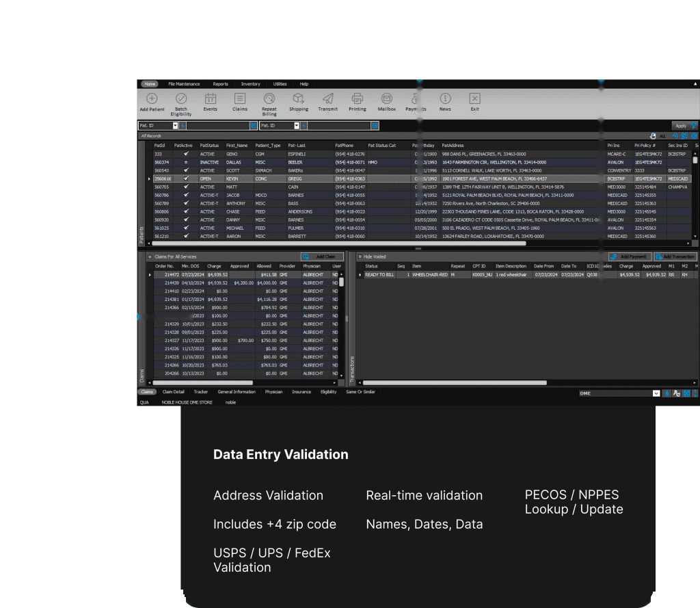Open the Shipping toolbar icon
Screen dimensions: 700x608
coord(298,98)
